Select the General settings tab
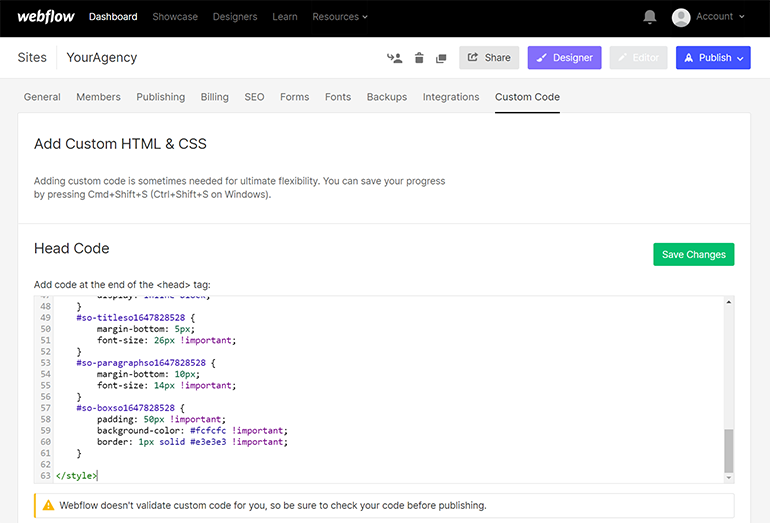The height and width of the screenshot is (523, 770). [x=42, y=97]
